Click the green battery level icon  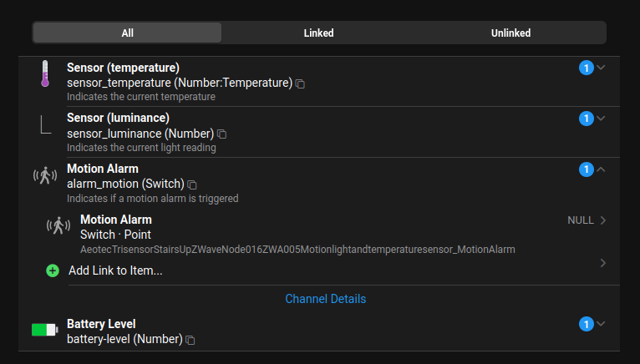(x=44, y=330)
